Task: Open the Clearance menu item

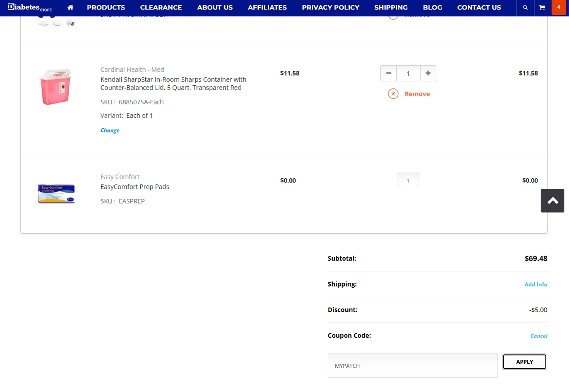Action: (161, 7)
